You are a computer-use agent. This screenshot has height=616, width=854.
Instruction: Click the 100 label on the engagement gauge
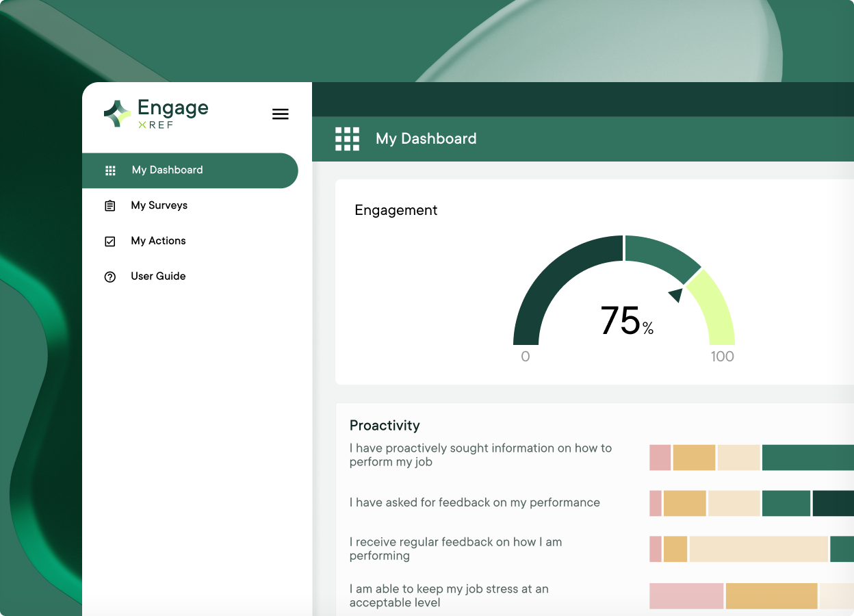pos(722,357)
